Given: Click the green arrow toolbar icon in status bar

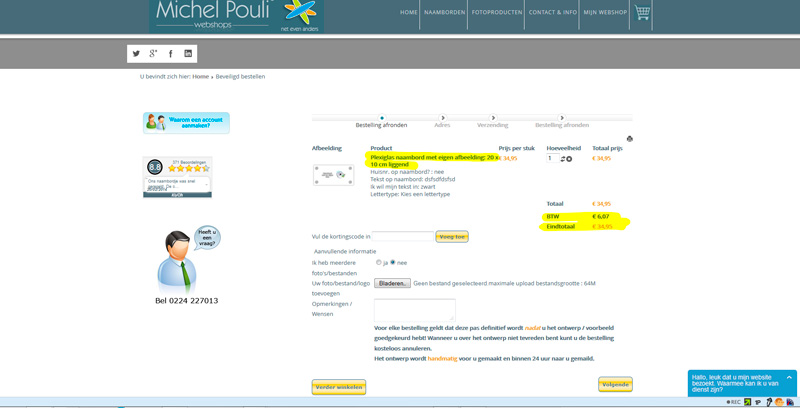Looking at the screenshot, I should 747,402.
